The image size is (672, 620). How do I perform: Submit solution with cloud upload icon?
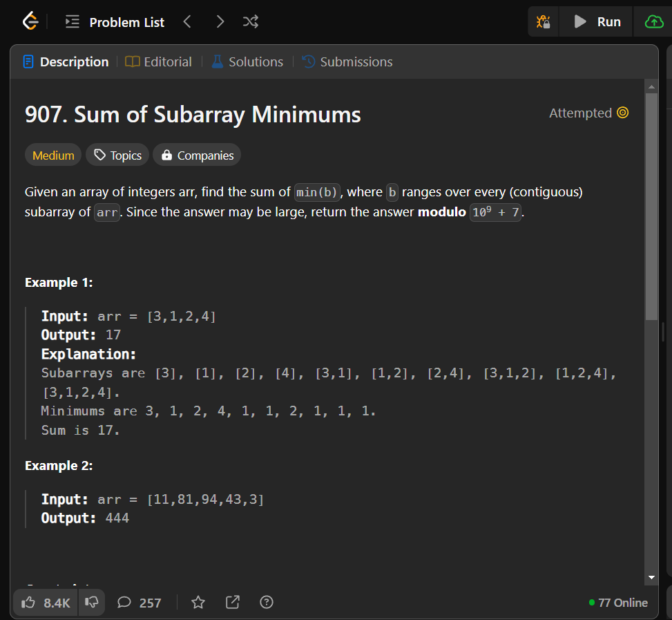coord(654,21)
